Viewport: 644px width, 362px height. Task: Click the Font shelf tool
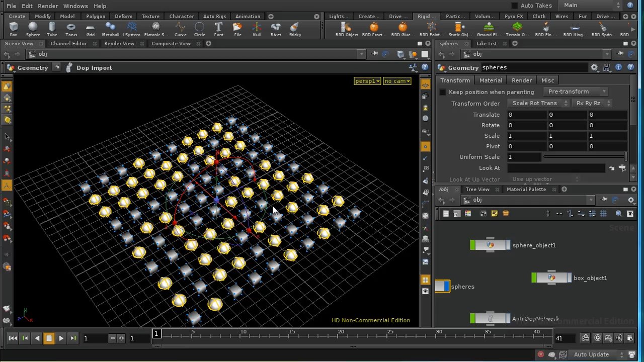point(218,29)
